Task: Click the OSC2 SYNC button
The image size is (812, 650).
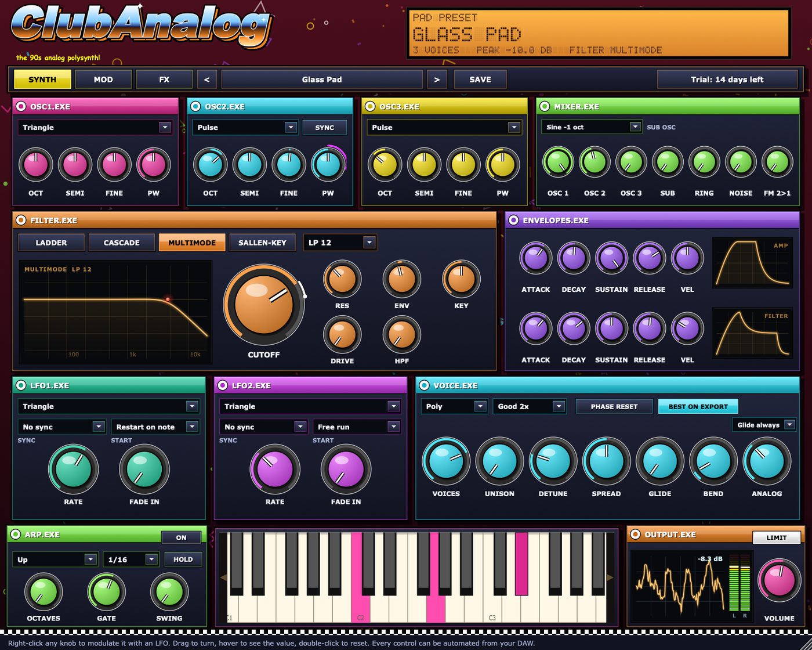Action: coord(325,127)
